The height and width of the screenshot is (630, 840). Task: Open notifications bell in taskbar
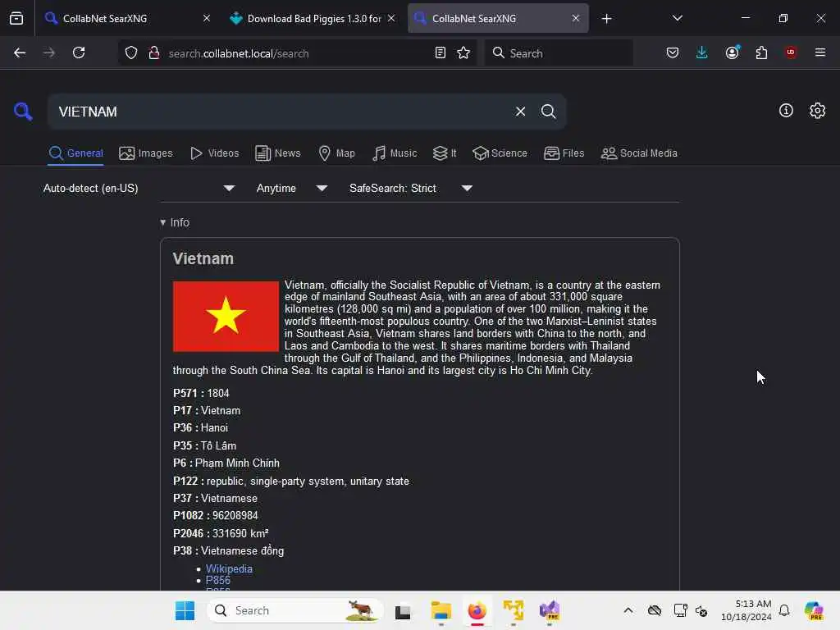(784, 610)
